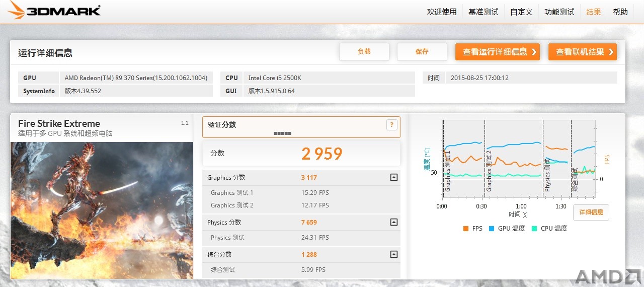Viewport: 644px width, 287px height.
Task: Open the 欢迎使用 tab
Action: point(441,12)
